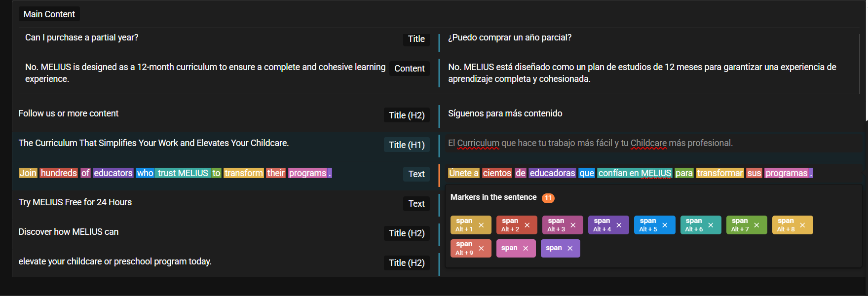
Task: Click the translated segment "Únete a"
Action: [x=463, y=173]
